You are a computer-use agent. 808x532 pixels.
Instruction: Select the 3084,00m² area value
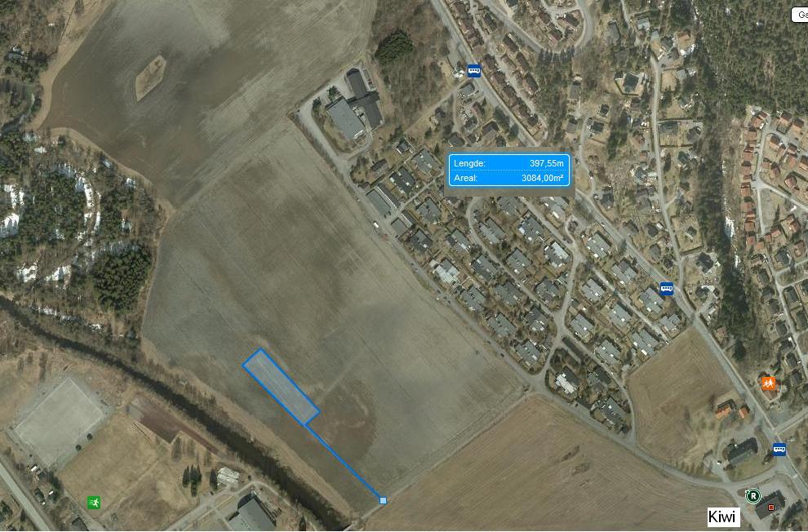pos(542,178)
